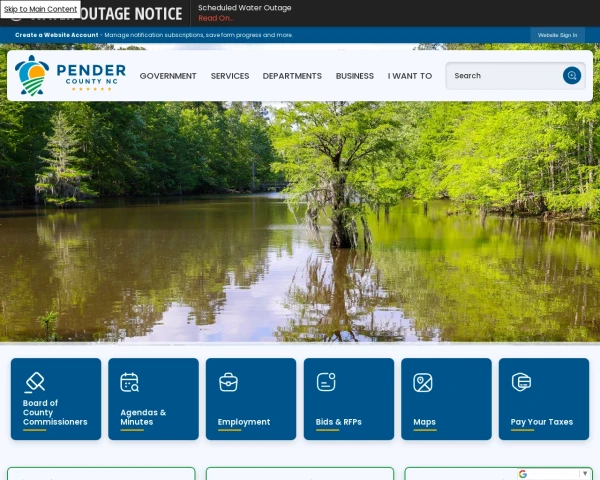
Task: Expand the Google Translate language dropdown
Action: (x=585, y=474)
